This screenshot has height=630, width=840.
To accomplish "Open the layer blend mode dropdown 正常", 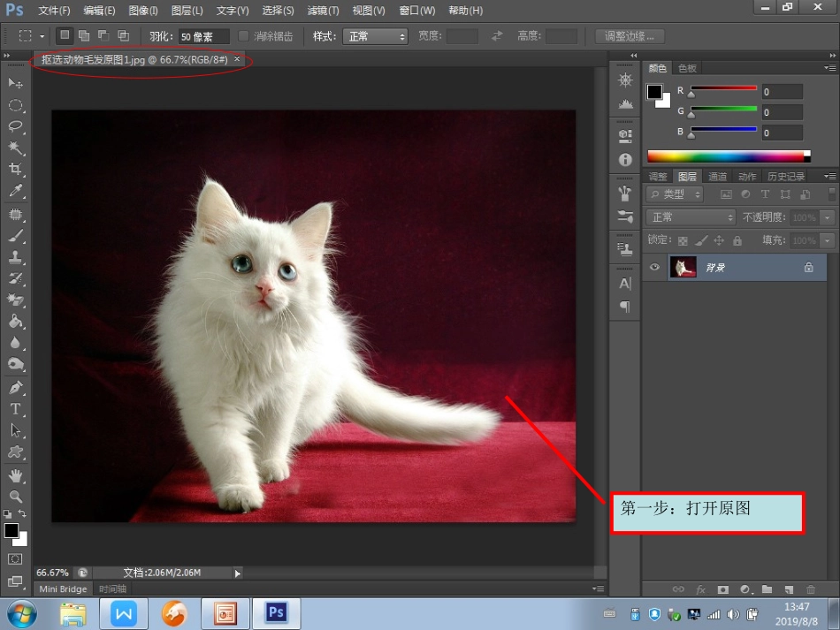I will pyautogui.click(x=691, y=217).
